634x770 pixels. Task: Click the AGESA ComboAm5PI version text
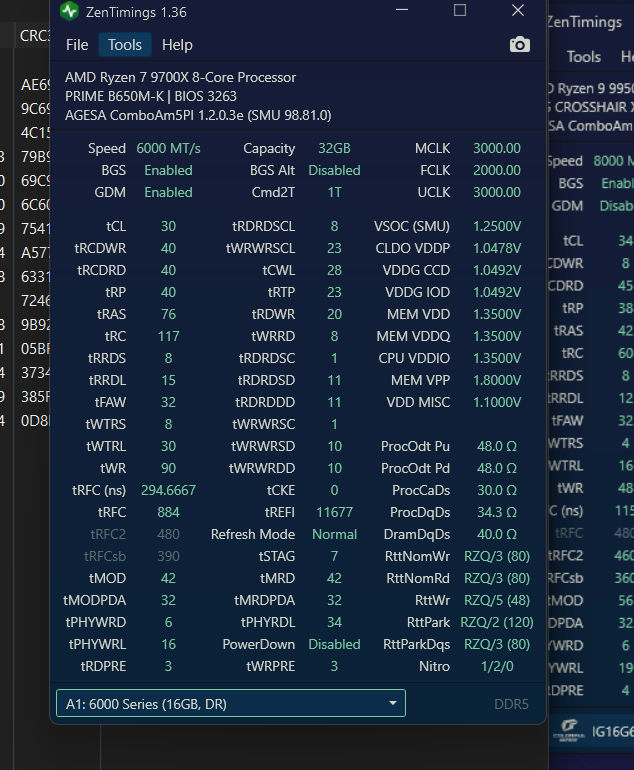tap(198, 115)
